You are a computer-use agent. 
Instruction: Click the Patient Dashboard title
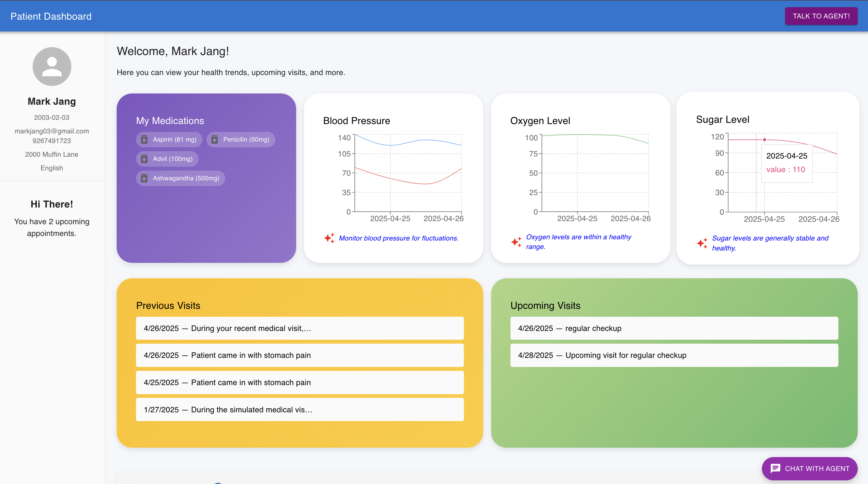51,16
